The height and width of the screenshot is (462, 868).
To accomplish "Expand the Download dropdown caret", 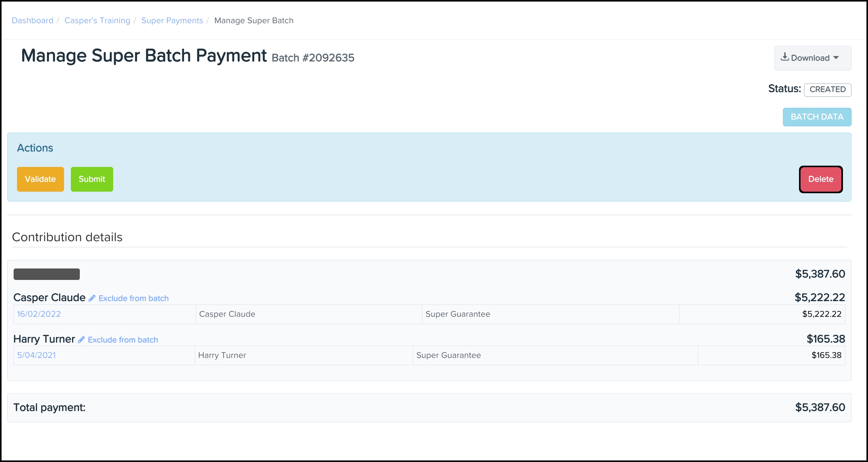I will 836,58.
